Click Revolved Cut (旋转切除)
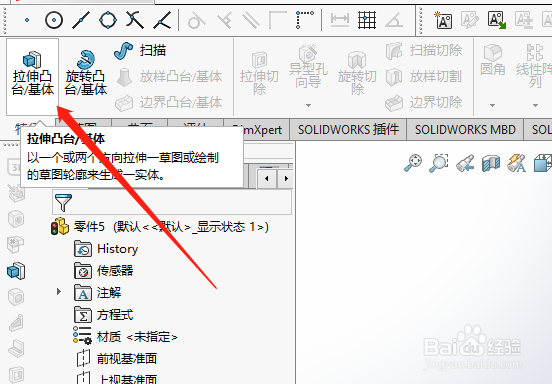This screenshot has height=384, width=552. click(357, 74)
